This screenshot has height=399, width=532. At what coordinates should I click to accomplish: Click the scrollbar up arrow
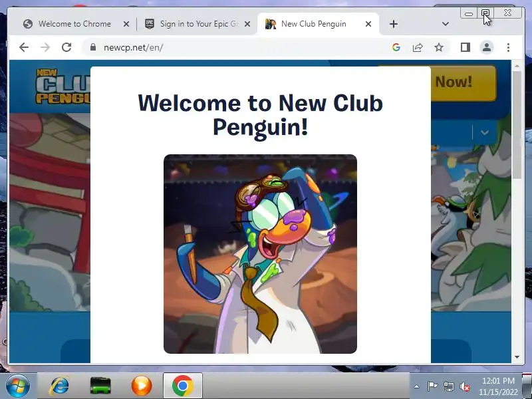[517, 65]
